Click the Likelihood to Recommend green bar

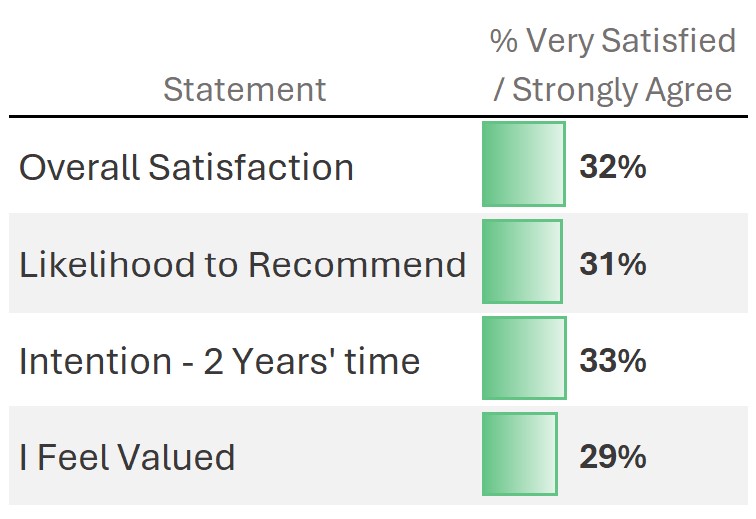pyautogui.click(x=521, y=262)
